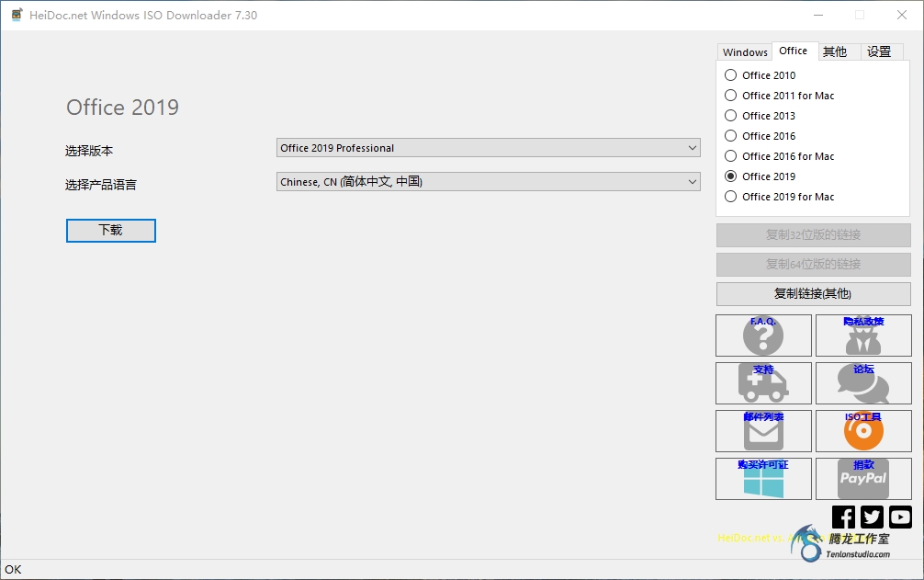Open the 捐款 PayPal donate icon

click(863, 479)
